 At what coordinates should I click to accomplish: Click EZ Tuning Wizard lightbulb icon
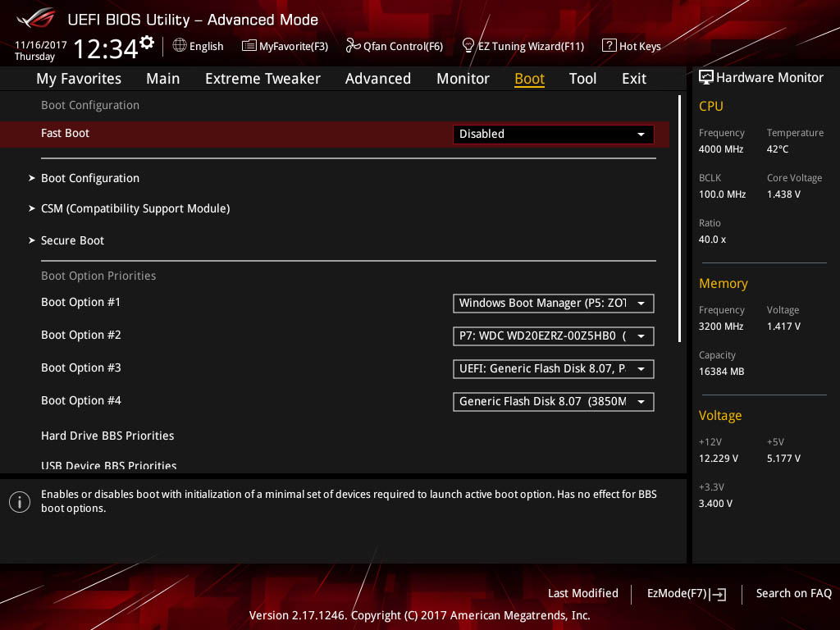pos(468,46)
